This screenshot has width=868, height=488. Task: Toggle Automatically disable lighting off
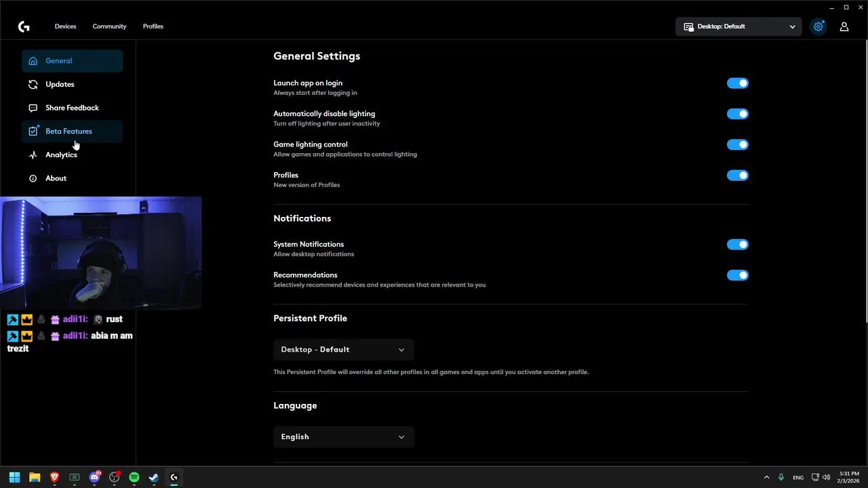pos(737,114)
